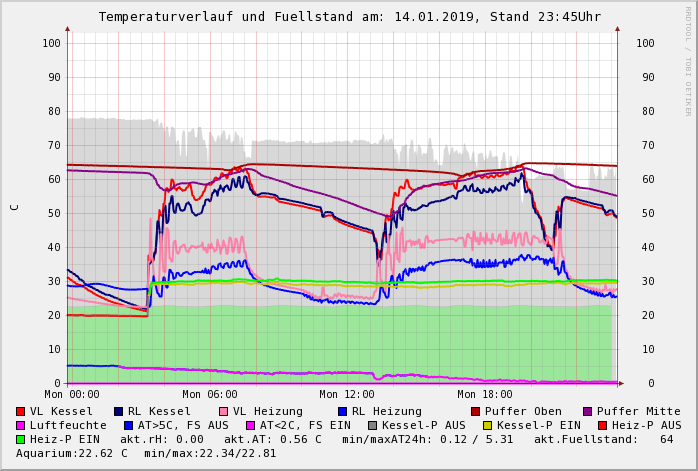Click the dark blue RL Kessel swatch
Screen dimensions: 698x471
tap(118, 411)
